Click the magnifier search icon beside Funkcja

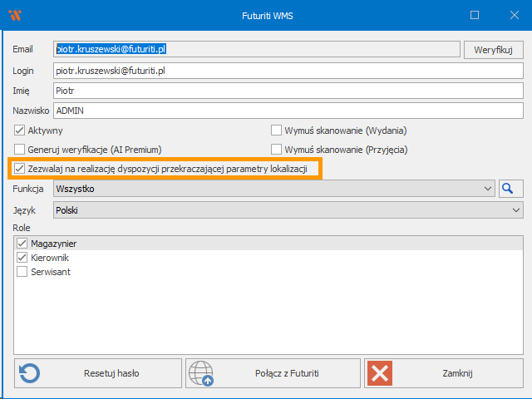[x=508, y=190]
